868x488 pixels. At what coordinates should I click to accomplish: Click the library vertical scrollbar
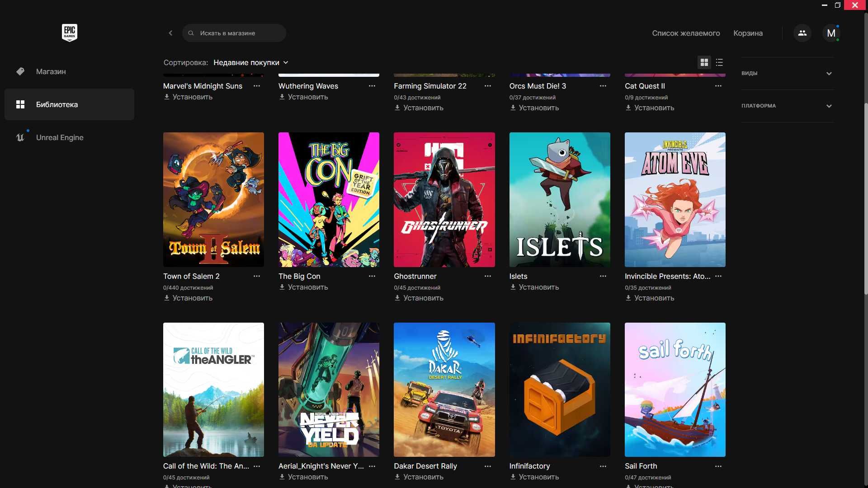[x=866, y=199]
